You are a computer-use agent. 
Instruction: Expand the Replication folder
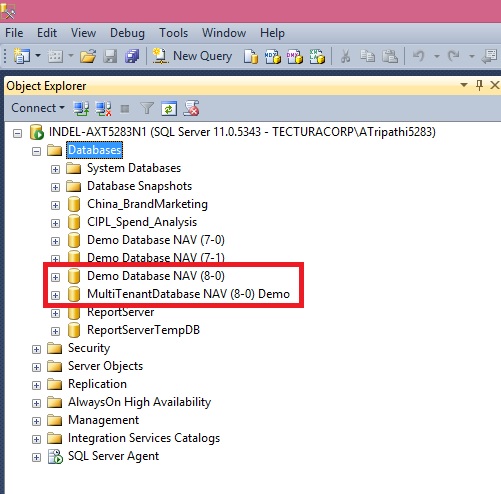(x=36, y=386)
